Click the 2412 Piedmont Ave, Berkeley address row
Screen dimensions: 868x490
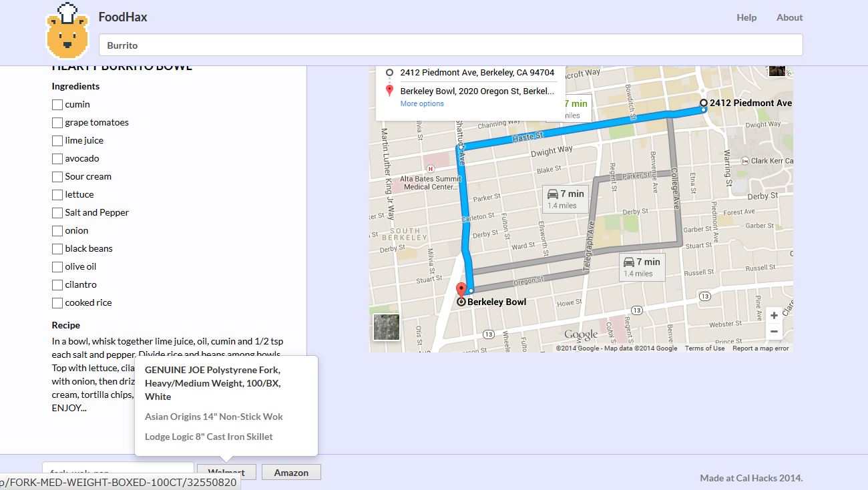pyautogui.click(x=477, y=72)
